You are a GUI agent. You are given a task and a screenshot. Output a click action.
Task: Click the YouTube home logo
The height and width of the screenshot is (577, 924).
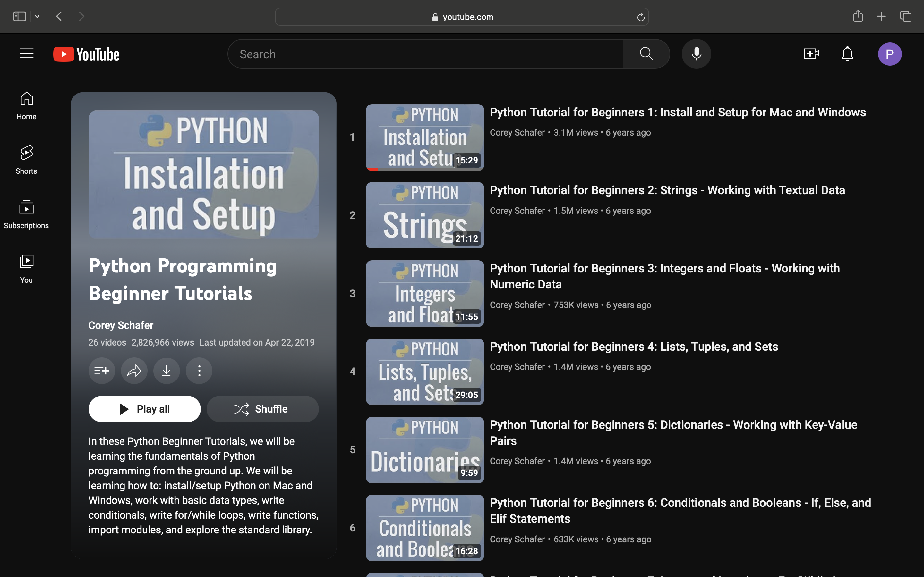86,54
